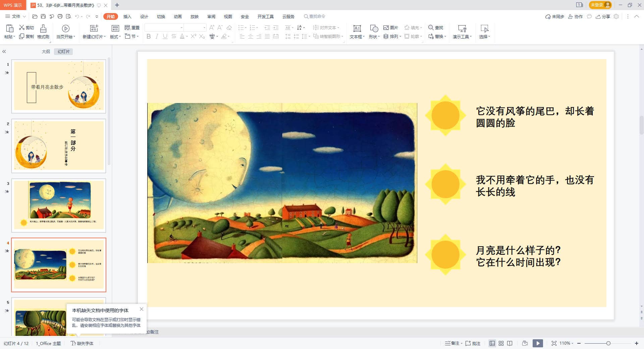Close the missing fonts notification popup
Viewport: 644px width, 349px height.
pos(142,309)
